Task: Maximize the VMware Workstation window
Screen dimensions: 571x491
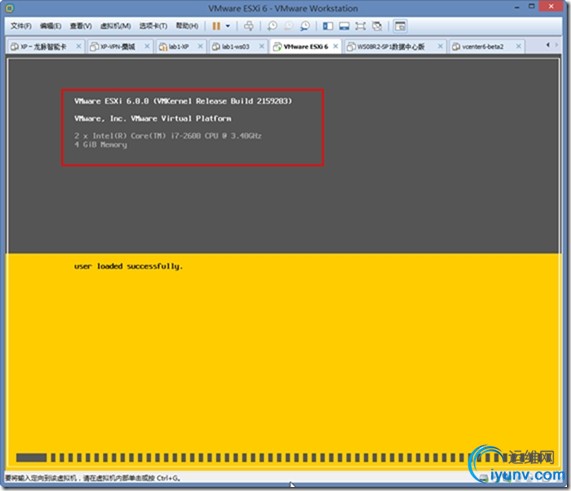Action: tap(532, 7)
